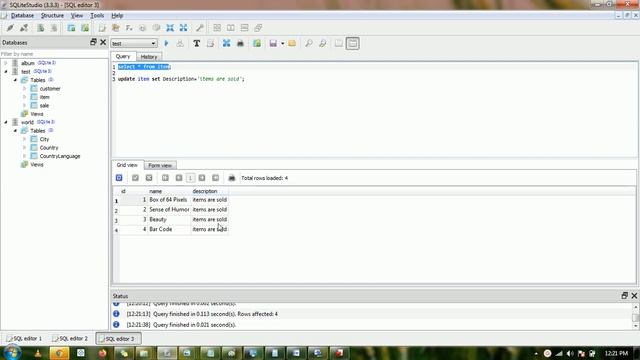Toggle results shown in separate tab
Screen dimensions: 640x360
tap(339, 43)
